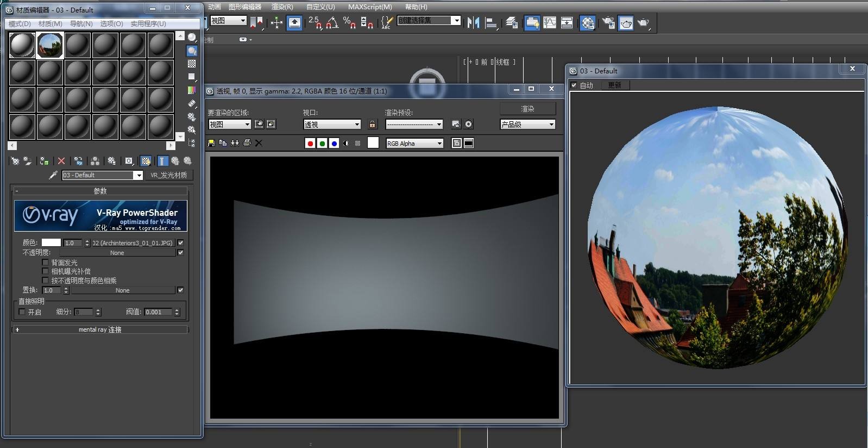Image resolution: width=868 pixels, height=448 pixels.
Task: Click the white 颜色 color swatch
Action: coord(51,243)
